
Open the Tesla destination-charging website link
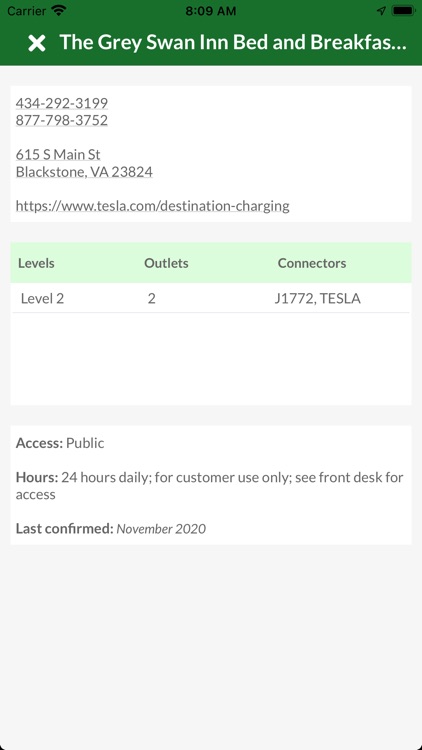point(153,206)
